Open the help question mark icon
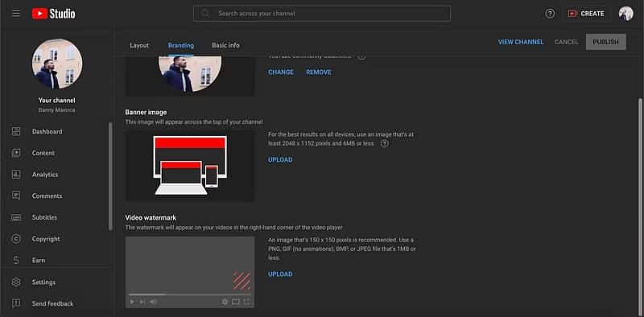Viewport: 644px width, 317px height. point(550,14)
